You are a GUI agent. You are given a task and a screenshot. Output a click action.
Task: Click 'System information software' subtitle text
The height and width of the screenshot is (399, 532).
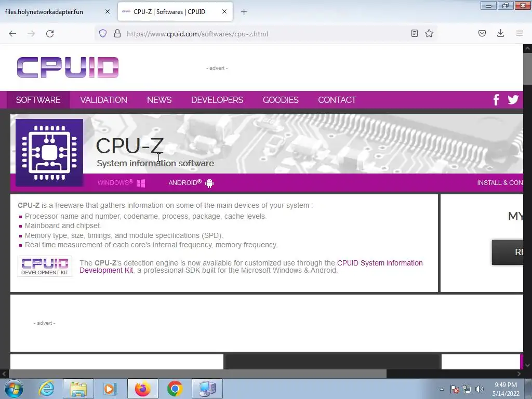coord(155,163)
